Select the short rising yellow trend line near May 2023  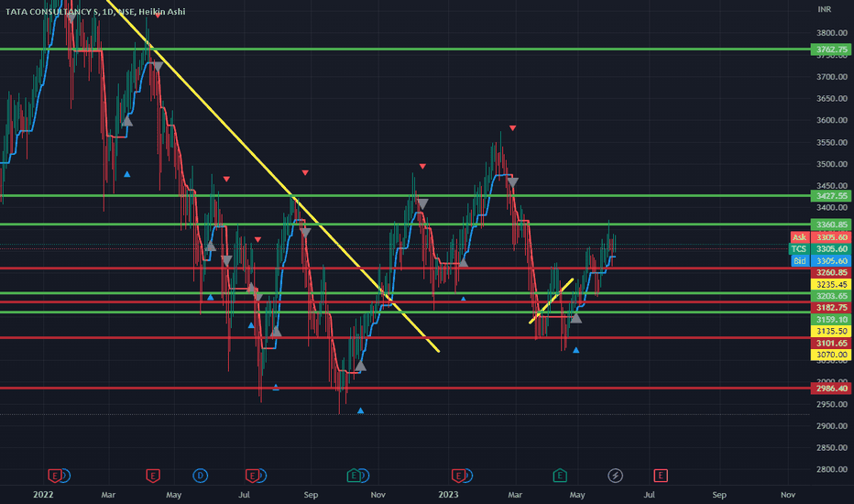pos(552,301)
